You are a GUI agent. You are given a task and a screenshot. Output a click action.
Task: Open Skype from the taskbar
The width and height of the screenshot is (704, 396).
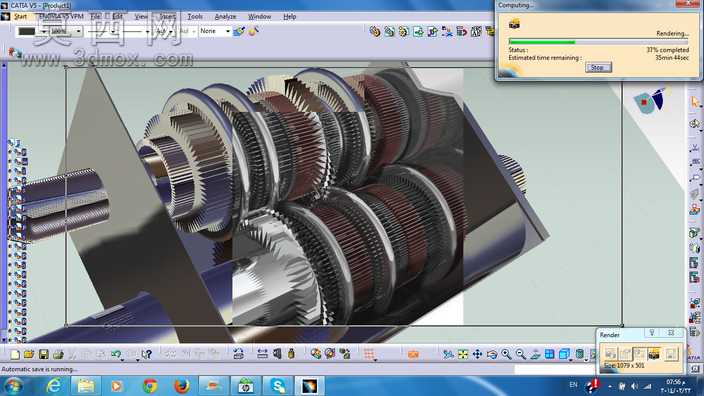(277, 386)
